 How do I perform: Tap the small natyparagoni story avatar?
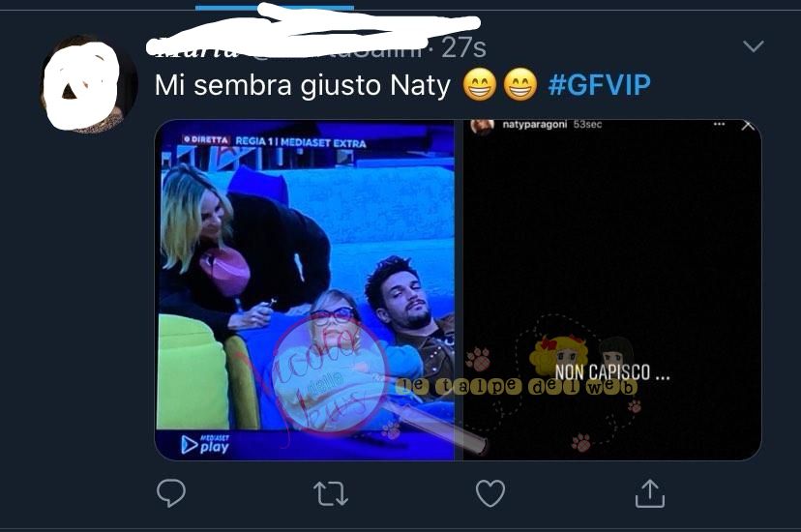[x=482, y=126]
